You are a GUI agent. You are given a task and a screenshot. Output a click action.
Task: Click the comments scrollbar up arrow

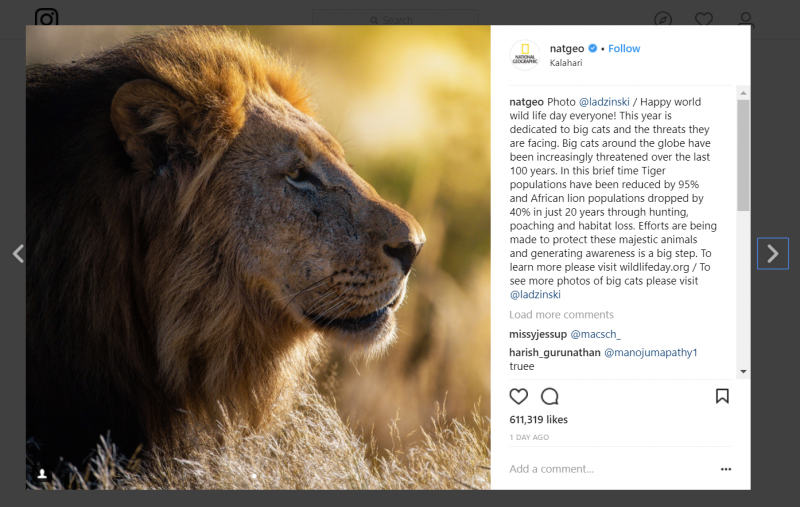(743, 93)
